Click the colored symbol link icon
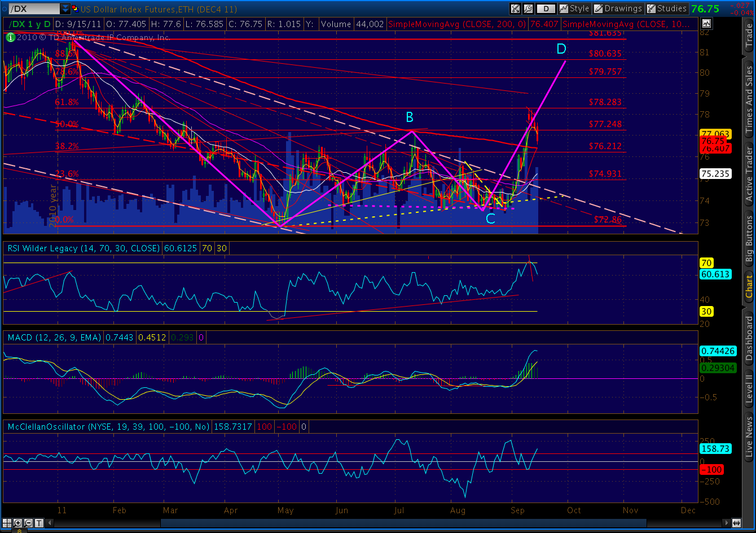Image resolution: width=756 pixels, height=533 pixels. coord(75,9)
